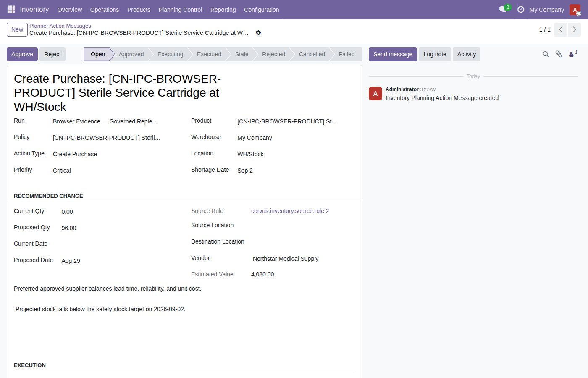Select the Failed status stage
This screenshot has width=588, height=378.
(x=346, y=54)
